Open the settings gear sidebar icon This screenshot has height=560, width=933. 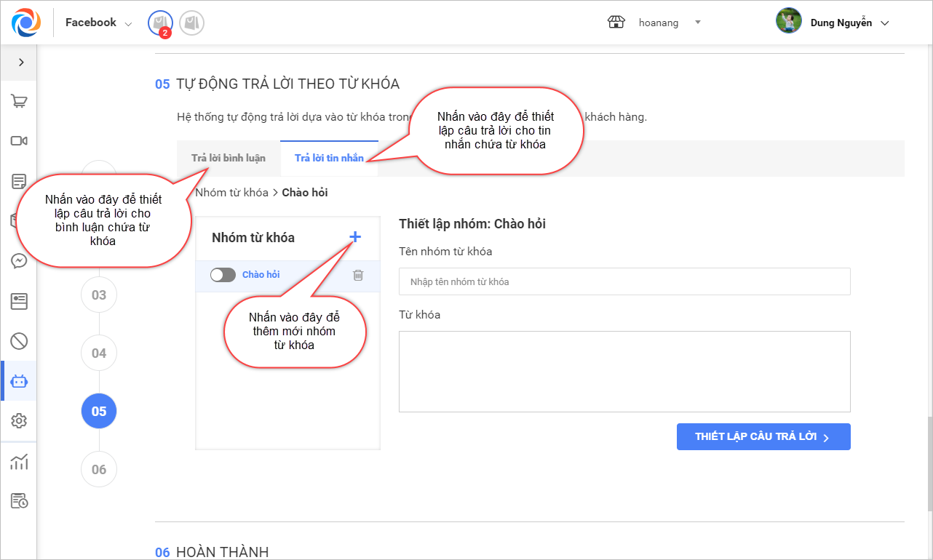[19, 421]
